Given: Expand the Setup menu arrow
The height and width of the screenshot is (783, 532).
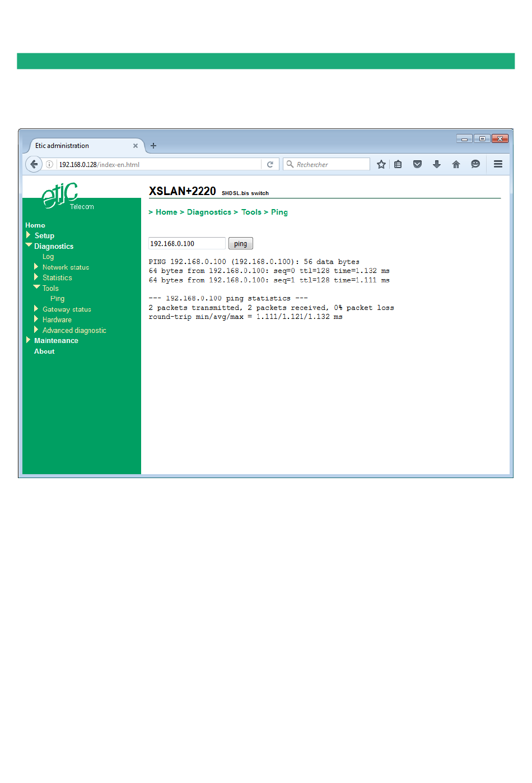Looking at the screenshot, I should click(28, 235).
